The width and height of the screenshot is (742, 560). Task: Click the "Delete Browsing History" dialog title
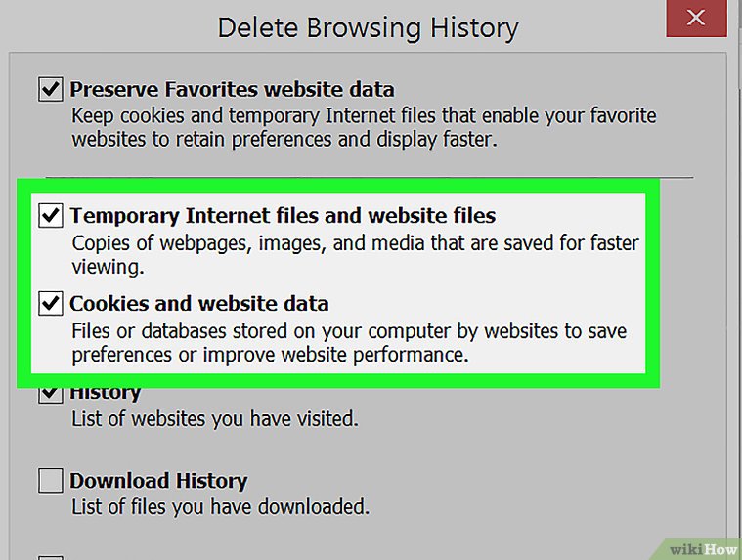coord(368,26)
